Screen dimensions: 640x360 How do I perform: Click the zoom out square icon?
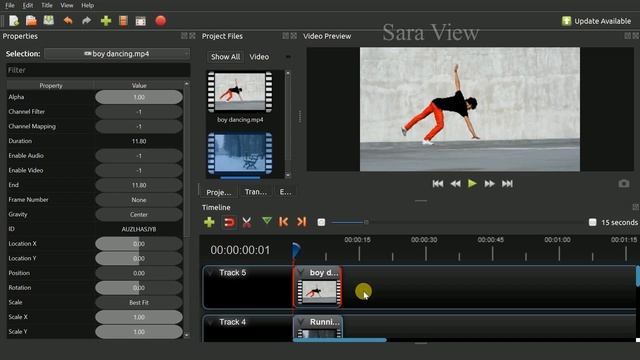(x=321, y=222)
